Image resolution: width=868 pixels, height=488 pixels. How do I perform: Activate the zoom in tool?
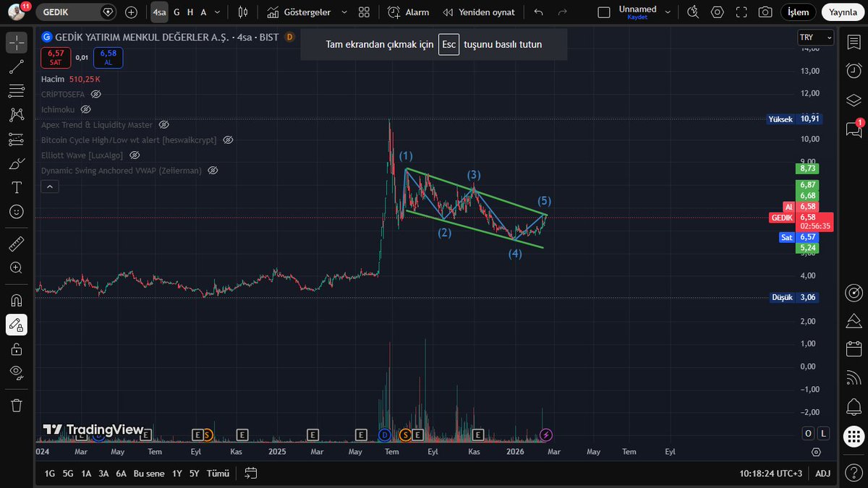point(17,267)
